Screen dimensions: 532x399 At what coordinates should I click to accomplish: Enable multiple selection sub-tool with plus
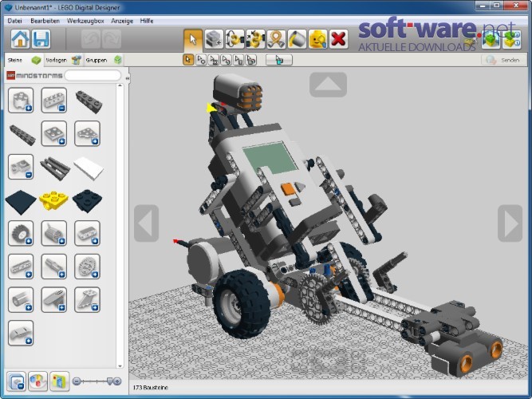coord(201,60)
